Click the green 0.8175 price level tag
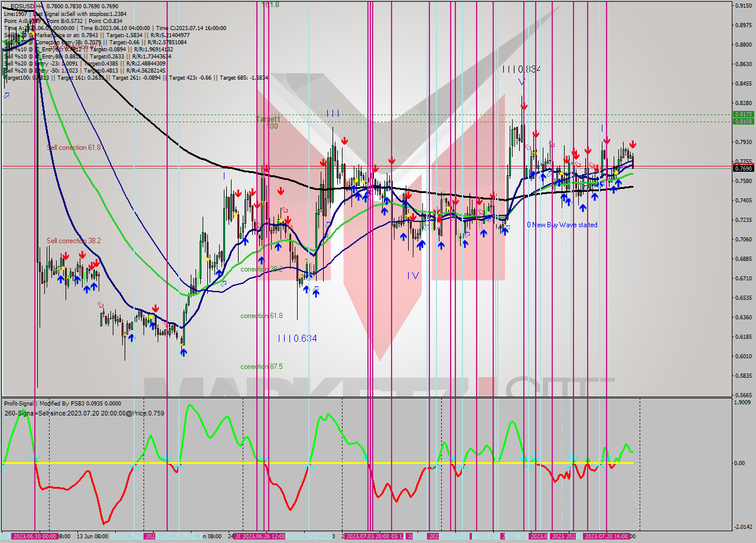 pos(743,115)
